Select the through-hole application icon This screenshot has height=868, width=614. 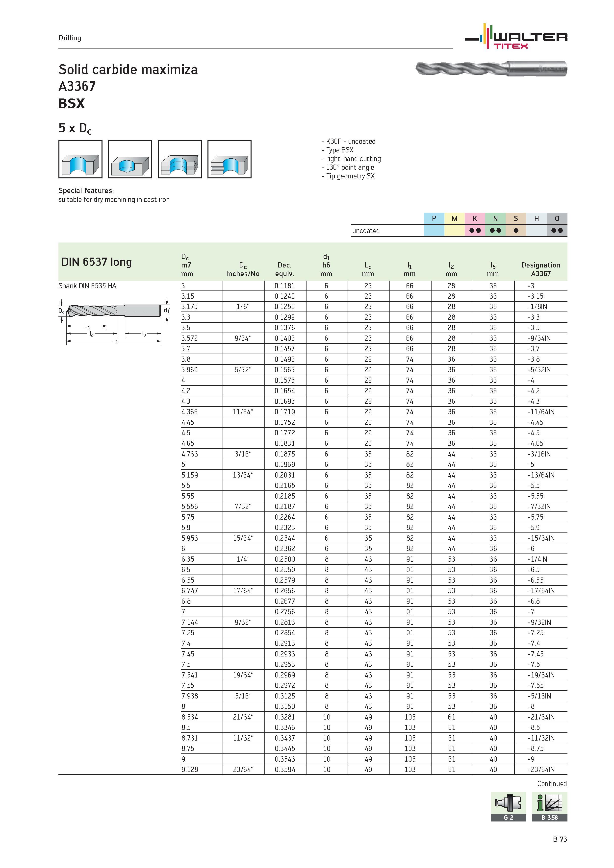80,159
